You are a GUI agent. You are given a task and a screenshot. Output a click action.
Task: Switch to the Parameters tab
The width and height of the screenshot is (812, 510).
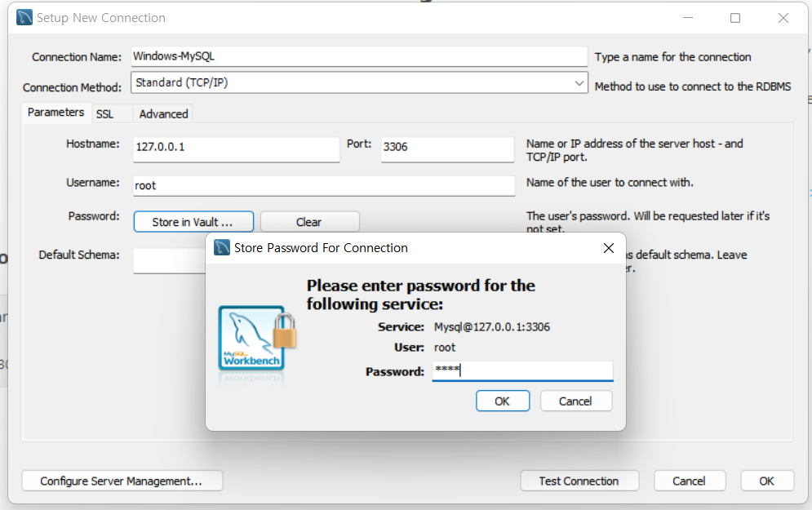tap(56, 113)
